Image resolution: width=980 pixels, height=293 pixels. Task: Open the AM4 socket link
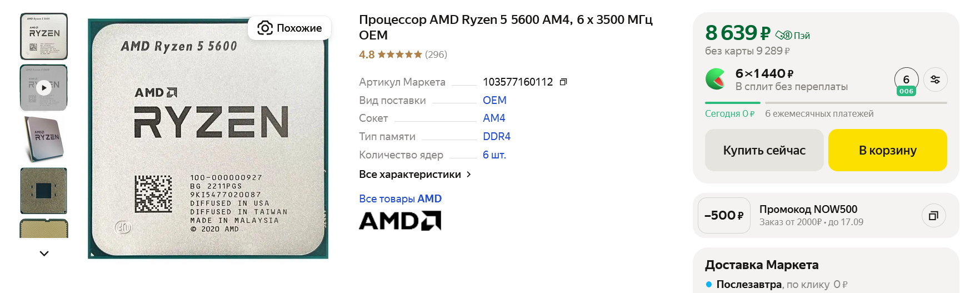coord(494,118)
